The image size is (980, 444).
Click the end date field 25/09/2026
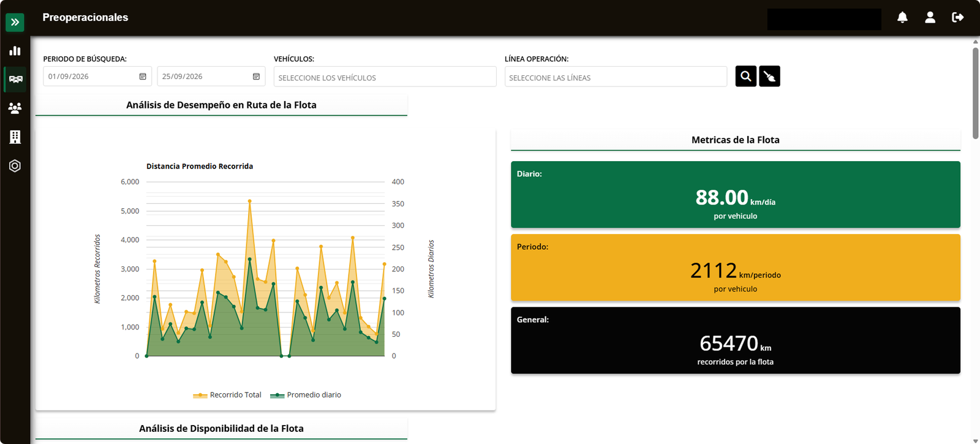[211, 77]
